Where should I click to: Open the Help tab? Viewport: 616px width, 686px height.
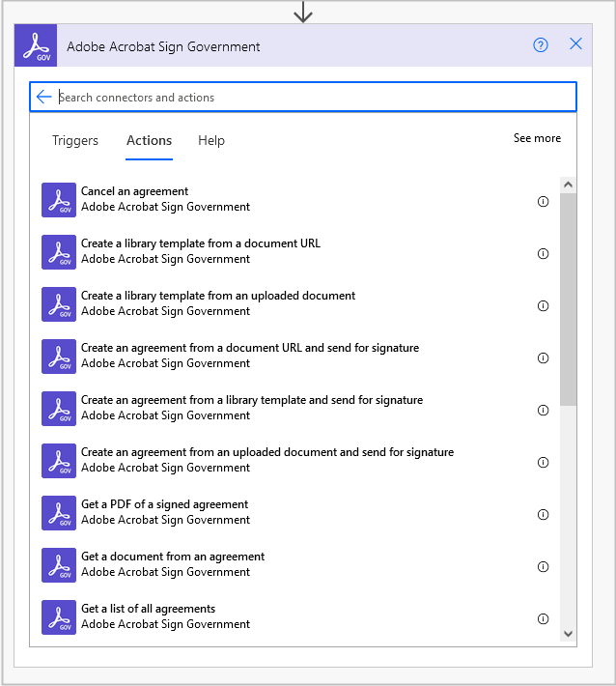click(x=211, y=140)
